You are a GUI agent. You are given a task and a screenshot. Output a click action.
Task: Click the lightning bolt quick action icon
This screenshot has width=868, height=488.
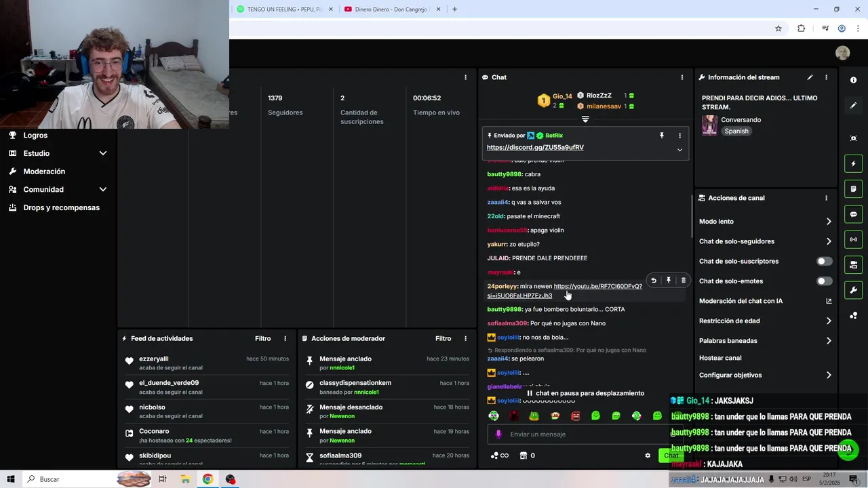[x=853, y=163]
